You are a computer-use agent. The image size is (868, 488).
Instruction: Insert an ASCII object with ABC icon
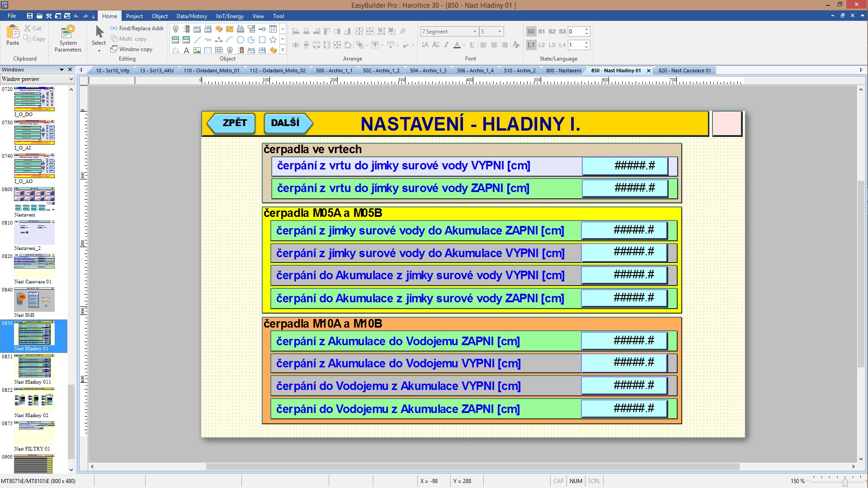186,40
